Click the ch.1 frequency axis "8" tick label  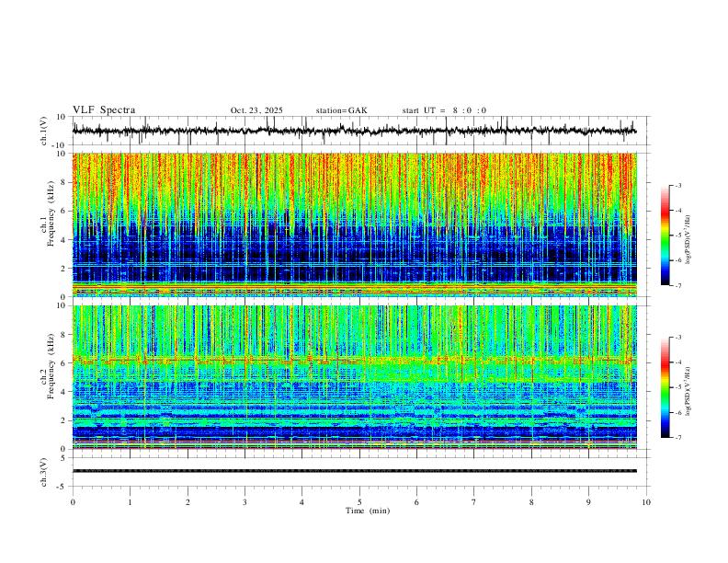click(x=63, y=182)
